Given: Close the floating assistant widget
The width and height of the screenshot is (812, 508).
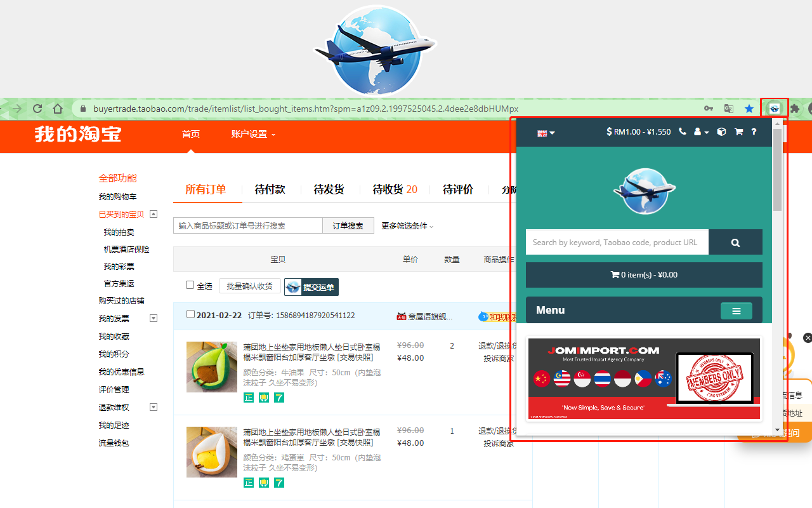Looking at the screenshot, I should coord(808,338).
